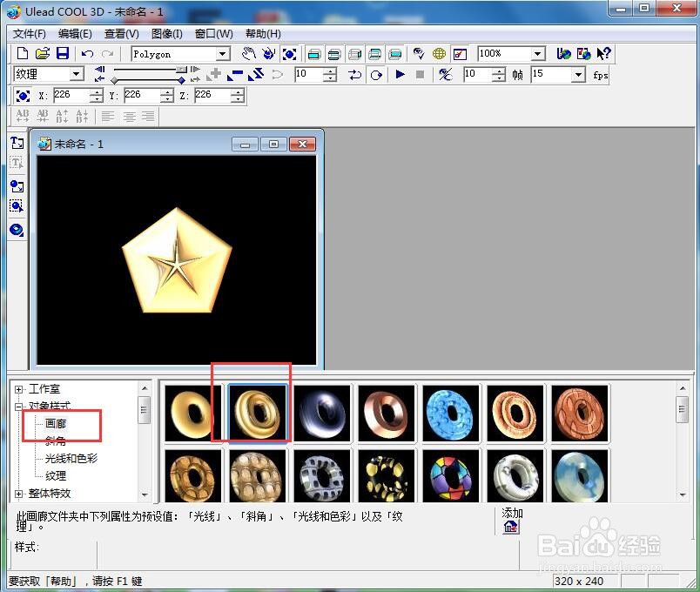Redo the last undone action
Viewport: 700px width, 592px height.
point(107,54)
